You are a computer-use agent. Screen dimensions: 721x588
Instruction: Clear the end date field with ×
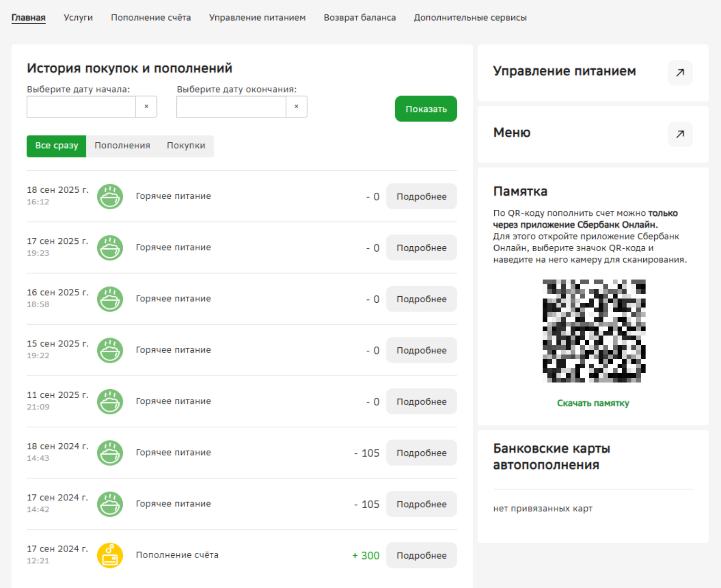(296, 107)
